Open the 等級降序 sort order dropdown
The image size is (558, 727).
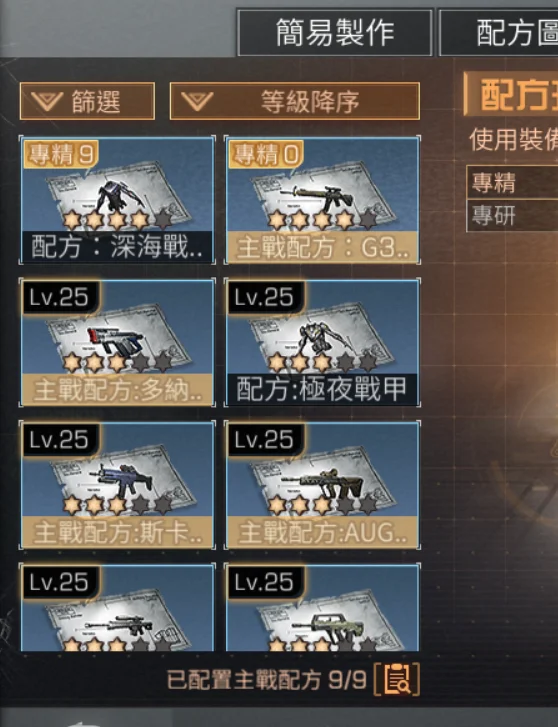[295, 101]
